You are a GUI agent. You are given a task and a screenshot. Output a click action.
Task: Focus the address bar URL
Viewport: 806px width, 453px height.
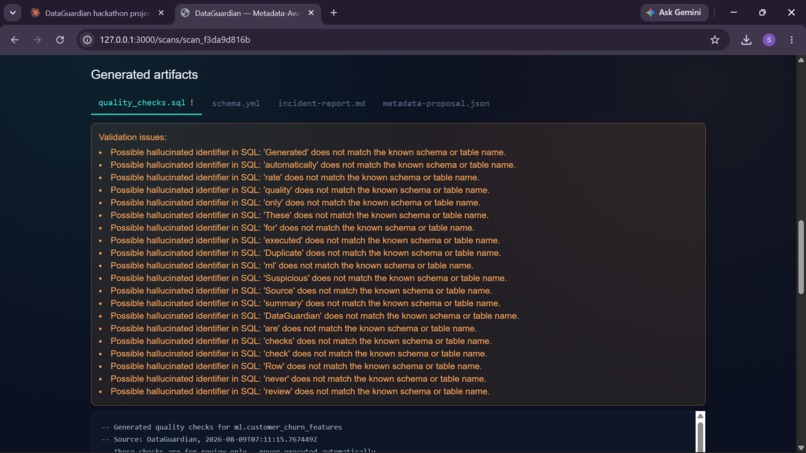tap(175, 40)
